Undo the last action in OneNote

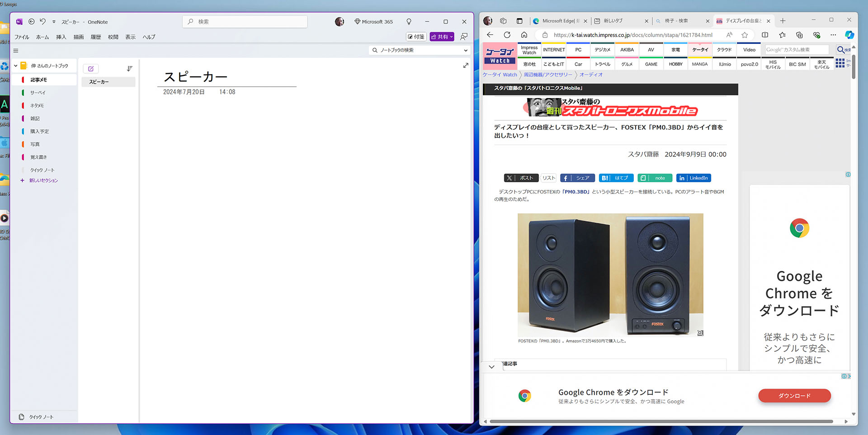[42, 21]
